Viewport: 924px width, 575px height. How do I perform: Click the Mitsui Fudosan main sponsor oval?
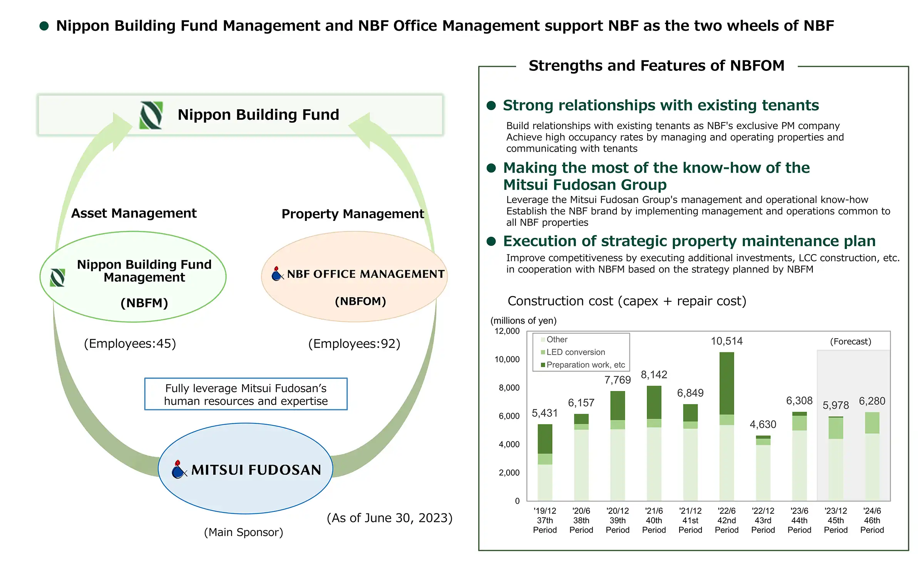245,468
